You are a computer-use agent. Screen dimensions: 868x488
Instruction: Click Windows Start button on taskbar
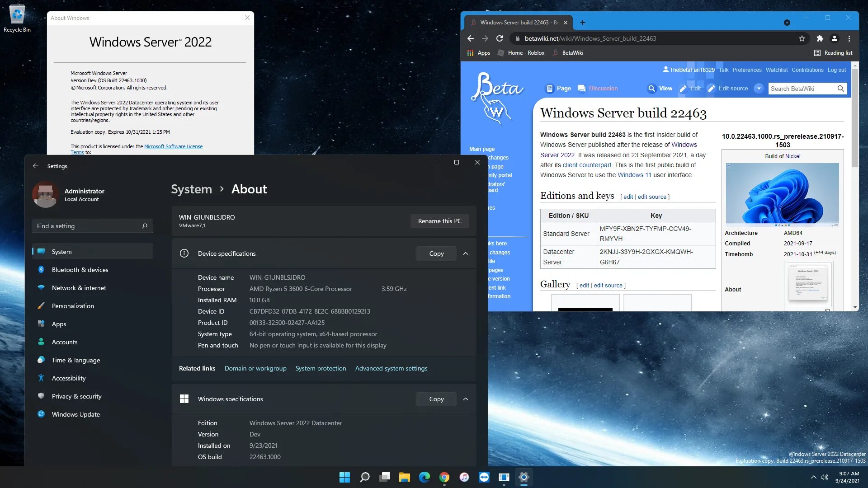pos(344,477)
